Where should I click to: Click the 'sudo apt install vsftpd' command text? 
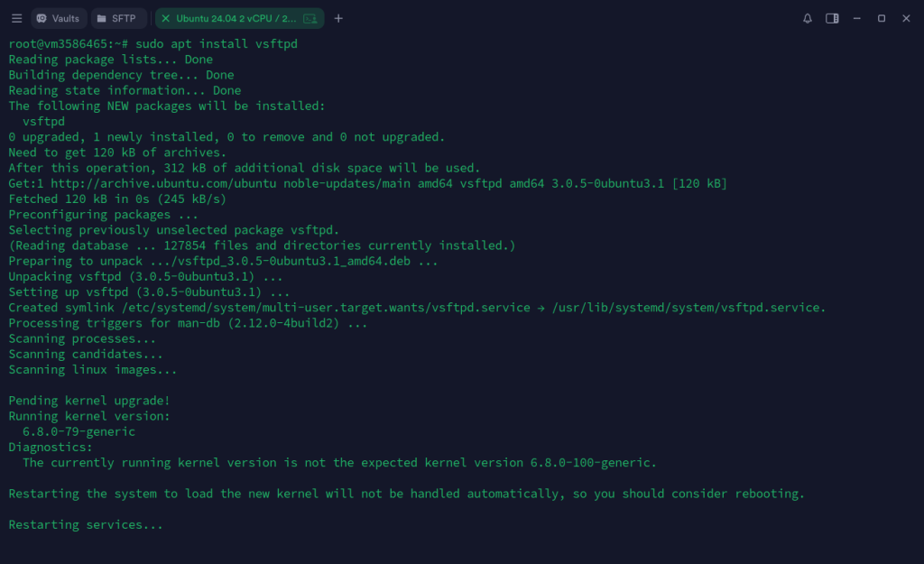coord(217,43)
